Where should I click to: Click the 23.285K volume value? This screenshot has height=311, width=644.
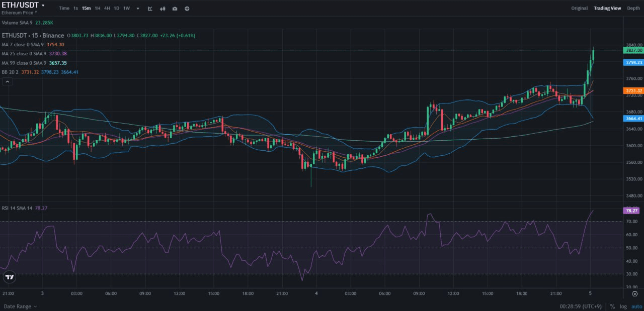coord(44,23)
